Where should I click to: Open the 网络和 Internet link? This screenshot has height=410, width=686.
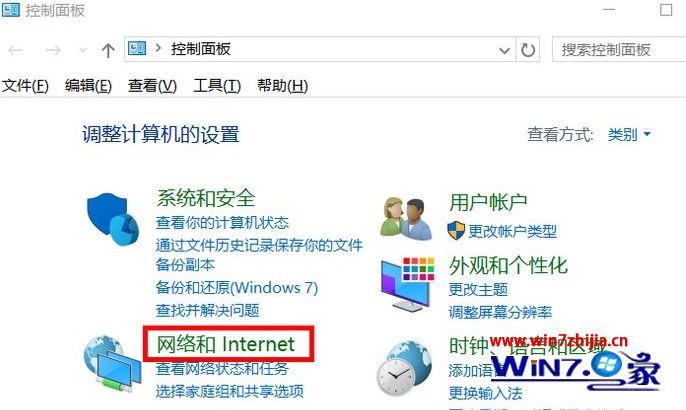(x=226, y=344)
